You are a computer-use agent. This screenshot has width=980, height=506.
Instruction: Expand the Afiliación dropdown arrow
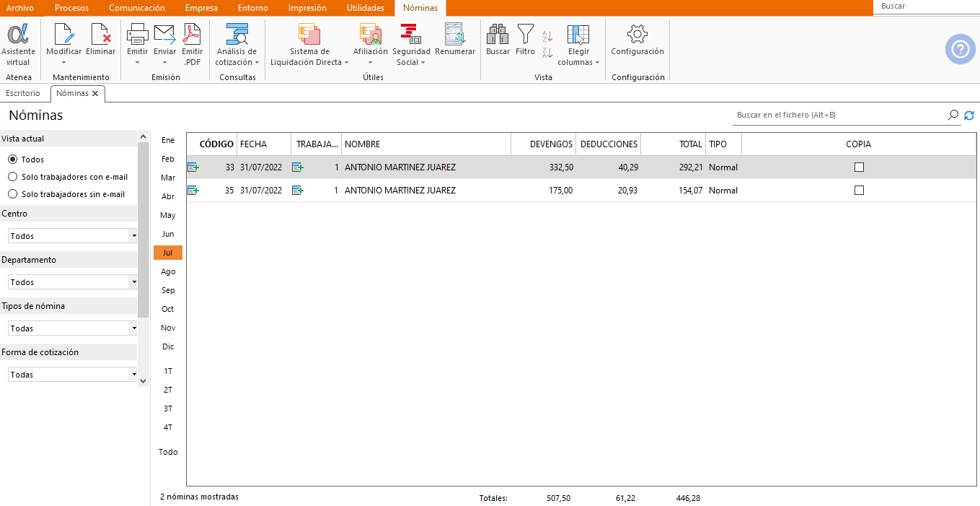pyautogui.click(x=371, y=63)
